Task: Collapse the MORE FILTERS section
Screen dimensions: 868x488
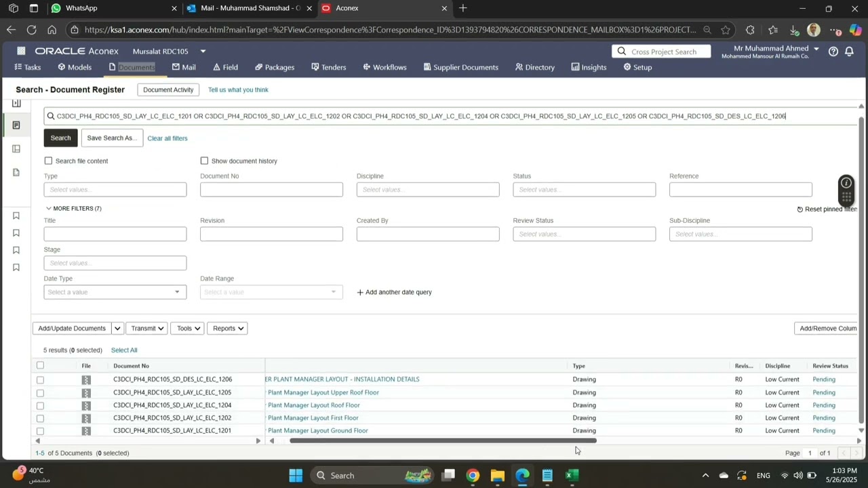Action: 74,209
